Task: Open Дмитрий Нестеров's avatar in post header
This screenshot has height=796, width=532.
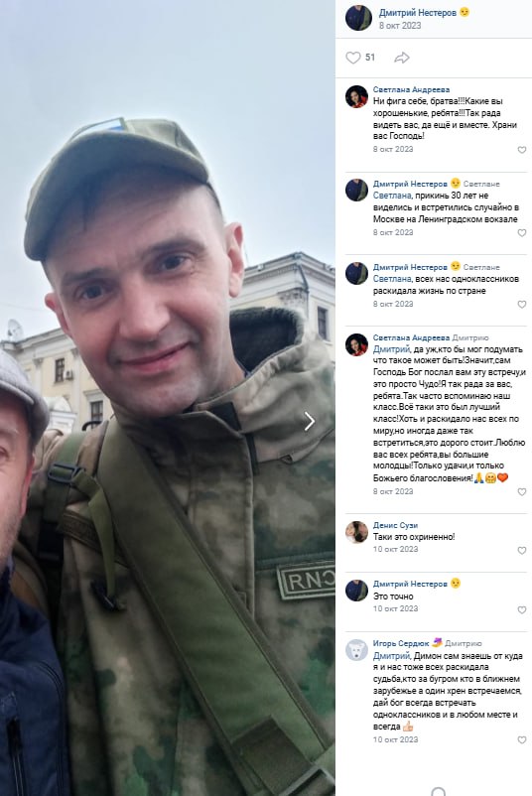Action: [358, 18]
